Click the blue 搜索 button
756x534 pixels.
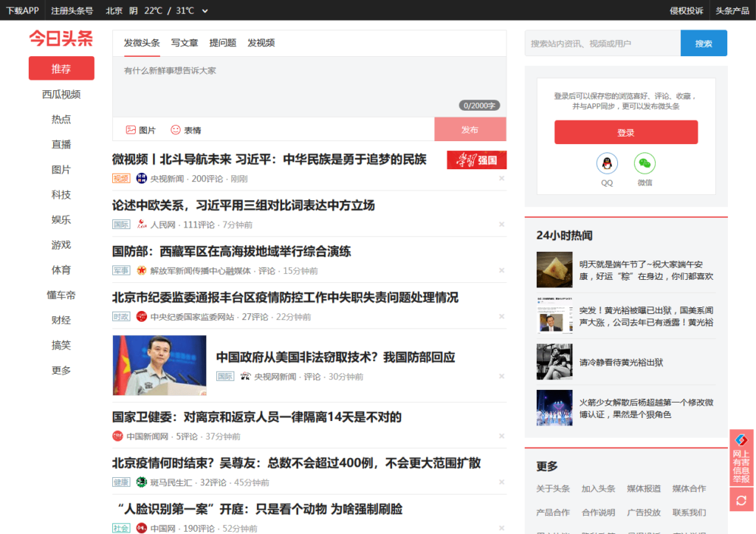(704, 44)
